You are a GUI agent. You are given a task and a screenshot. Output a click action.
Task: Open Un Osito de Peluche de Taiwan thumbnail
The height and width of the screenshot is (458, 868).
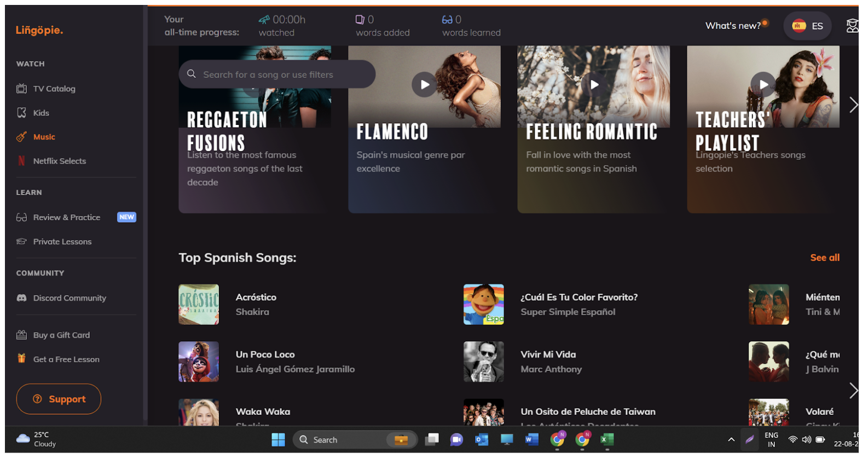tap(484, 413)
